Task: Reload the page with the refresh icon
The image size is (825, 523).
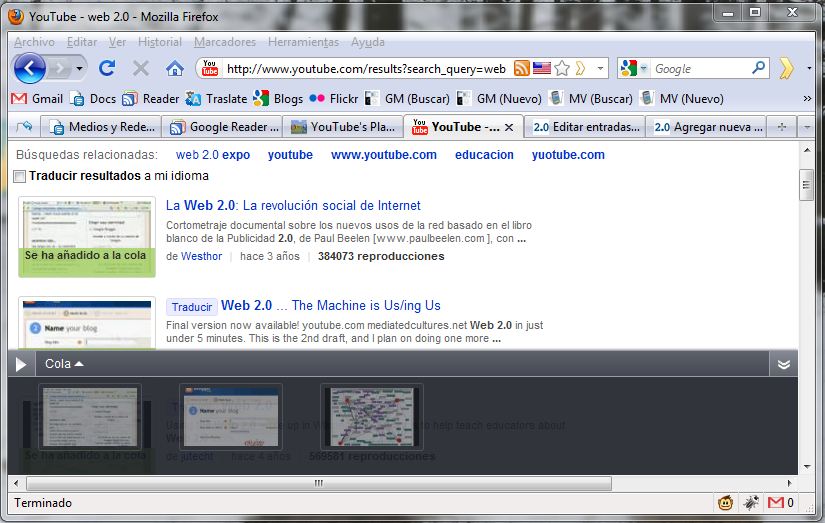Action: (x=107, y=68)
